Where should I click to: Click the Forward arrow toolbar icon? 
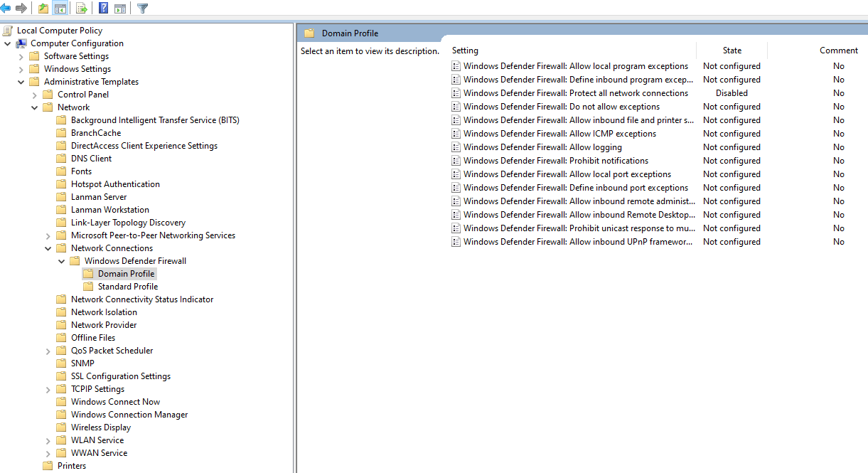[x=21, y=9]
